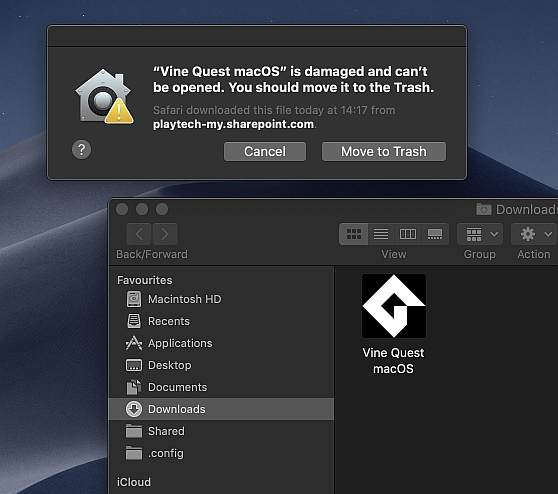Image resolution: width=558 pixels, height=494 pixels.
Task: Switch Finder to list view
Action: pyautogui.click(x=381, y=234)
